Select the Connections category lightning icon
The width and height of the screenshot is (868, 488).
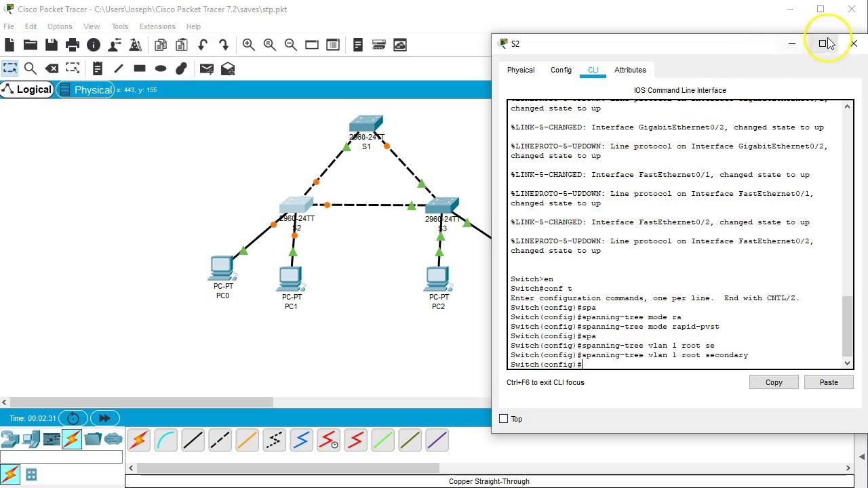72,439
